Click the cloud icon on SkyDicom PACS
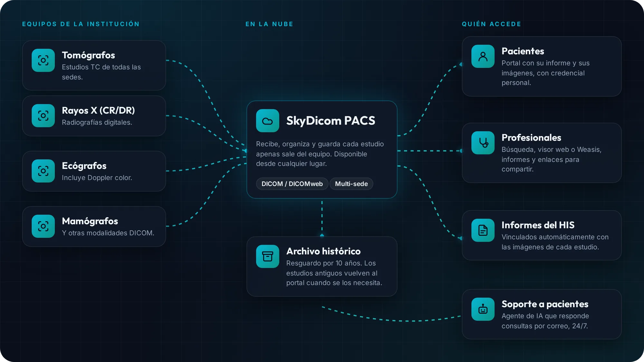Viewport: 644px width, 362px height. 268,121
